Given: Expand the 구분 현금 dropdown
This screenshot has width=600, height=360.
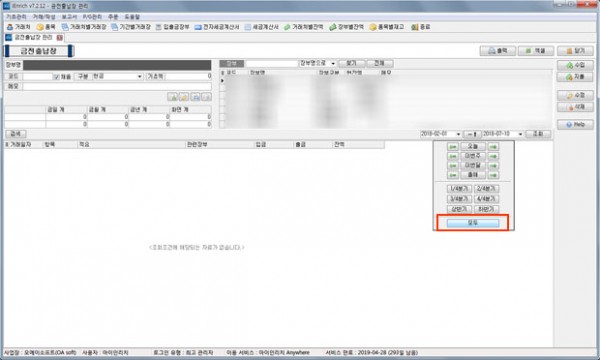Looking at the screenshot, I should pos(139,77).
